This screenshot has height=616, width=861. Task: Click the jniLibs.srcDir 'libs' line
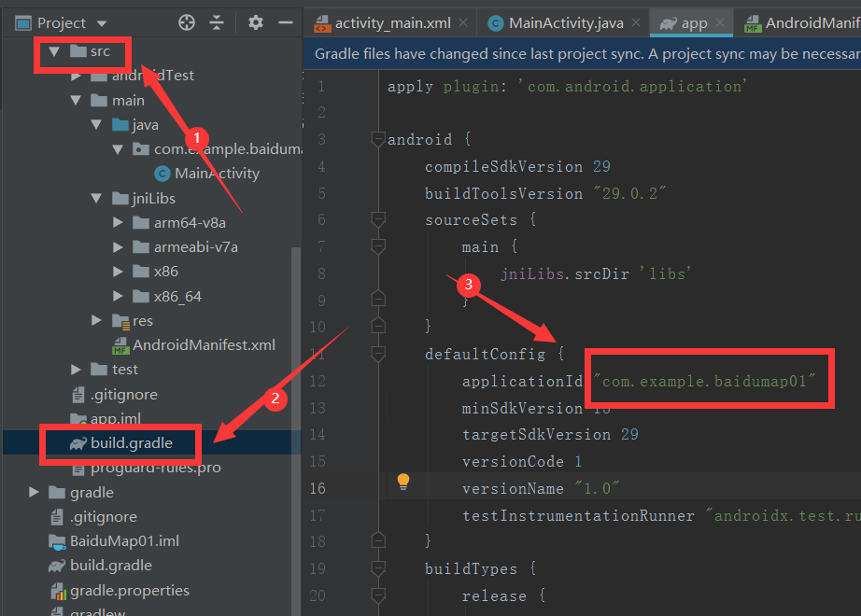[595, 274]
